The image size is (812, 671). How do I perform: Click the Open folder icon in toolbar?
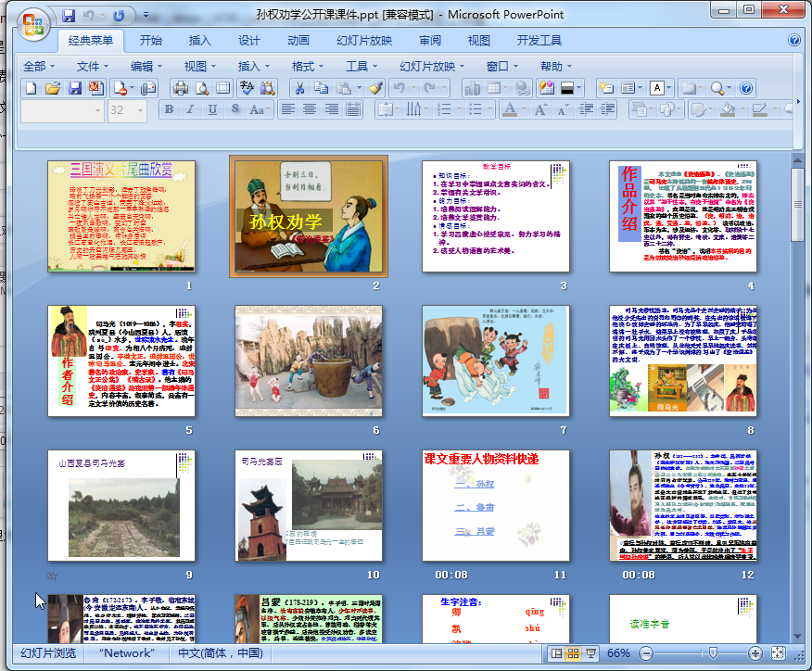tap(53, 88)
